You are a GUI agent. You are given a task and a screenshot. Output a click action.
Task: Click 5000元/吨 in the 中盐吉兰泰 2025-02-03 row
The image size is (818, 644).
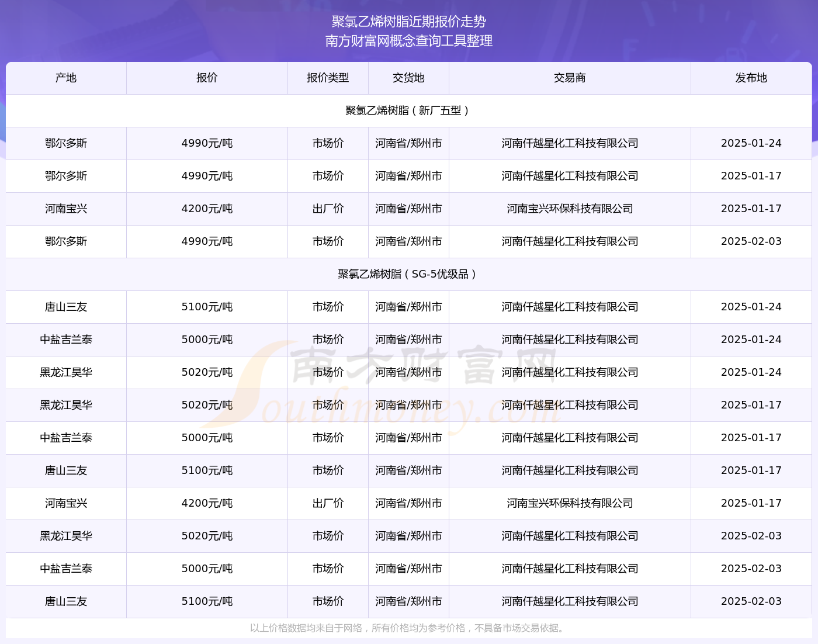[x=207, y=569]
